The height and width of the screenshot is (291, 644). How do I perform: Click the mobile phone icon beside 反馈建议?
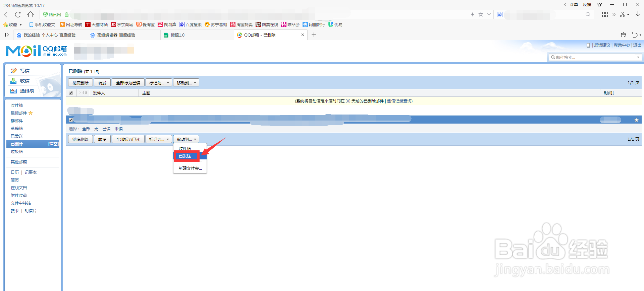(588, 45)
